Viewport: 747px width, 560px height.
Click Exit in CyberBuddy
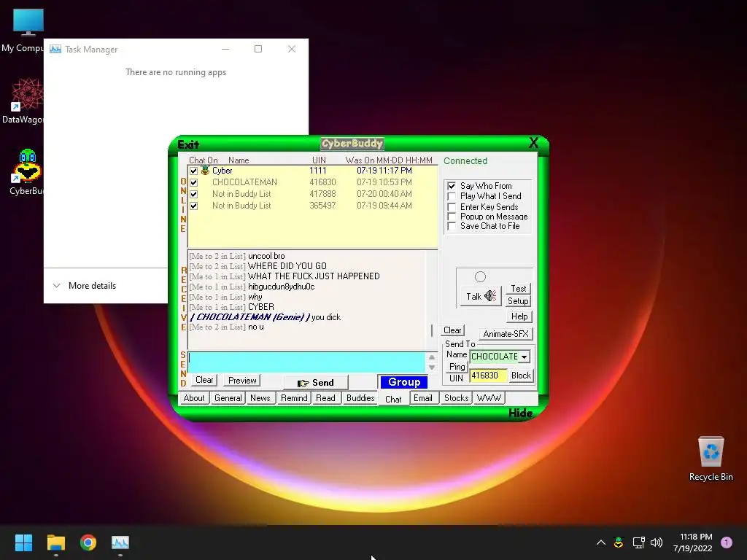(x=188, y=145)
